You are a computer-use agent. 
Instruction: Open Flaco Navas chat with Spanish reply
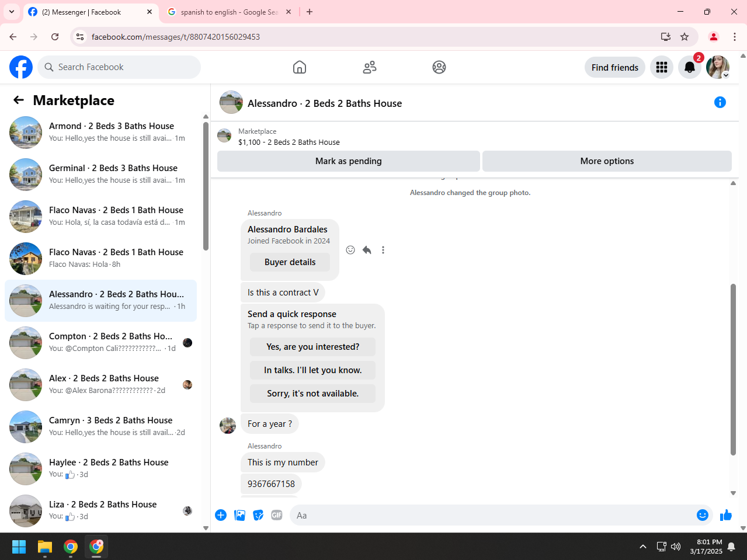coord(100,217)
